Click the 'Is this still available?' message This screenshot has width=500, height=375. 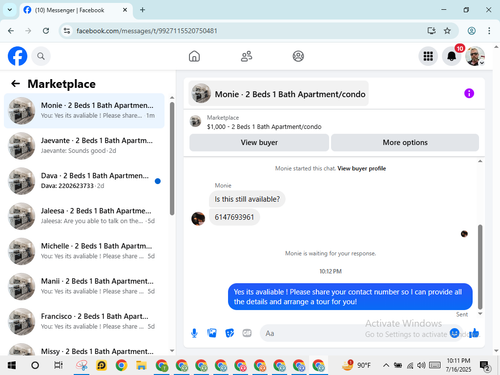coord(247,199)
